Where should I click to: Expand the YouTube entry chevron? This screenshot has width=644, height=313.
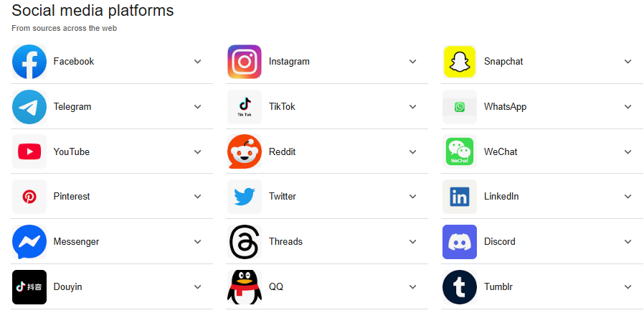tap(197, 151)
